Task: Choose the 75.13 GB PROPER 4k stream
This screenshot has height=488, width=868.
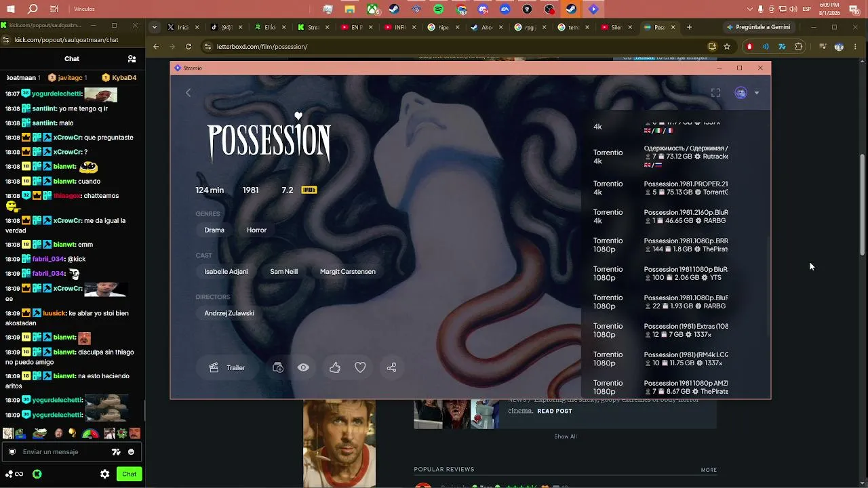Action: [x=660, y=188]
